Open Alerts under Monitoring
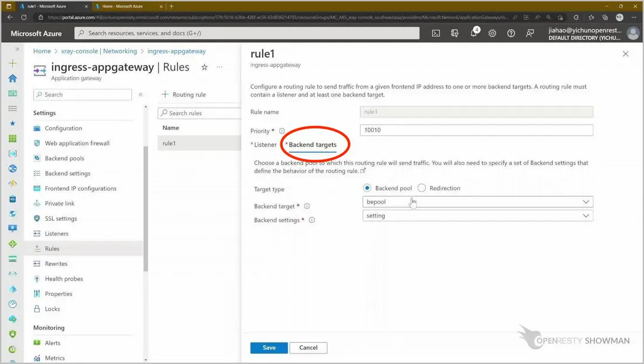This screenshot has width=644, height=364. 53,343
